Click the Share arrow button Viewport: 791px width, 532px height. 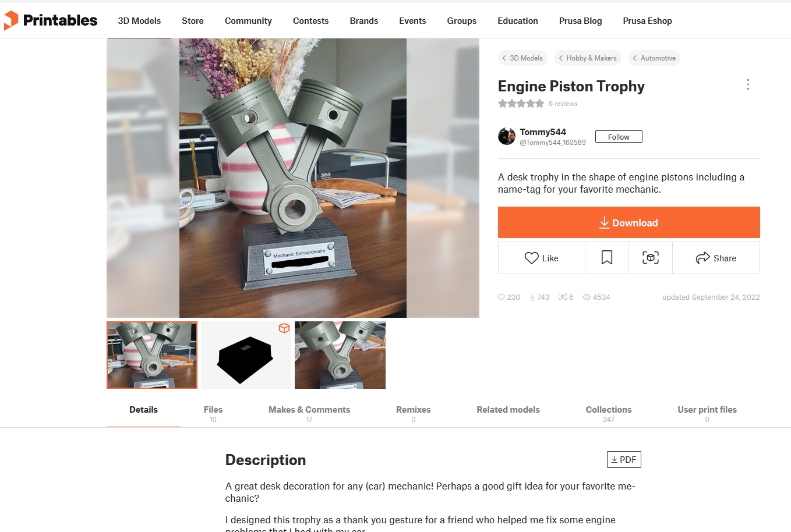coord(716,258)
